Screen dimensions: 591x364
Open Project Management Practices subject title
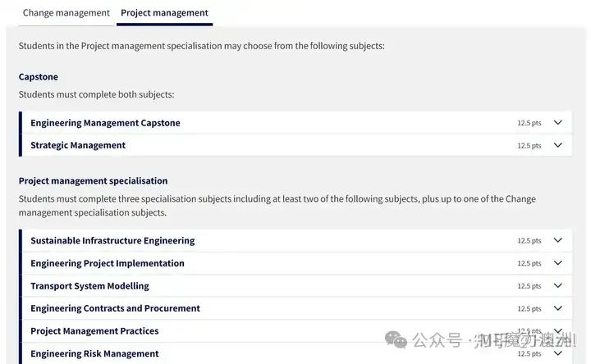coord(94,331)
